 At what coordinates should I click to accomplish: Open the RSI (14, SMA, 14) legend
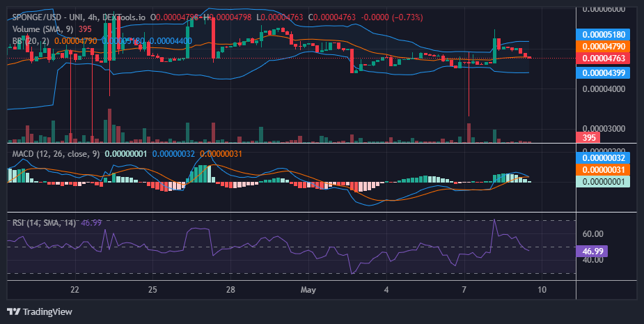coord(44,223)
